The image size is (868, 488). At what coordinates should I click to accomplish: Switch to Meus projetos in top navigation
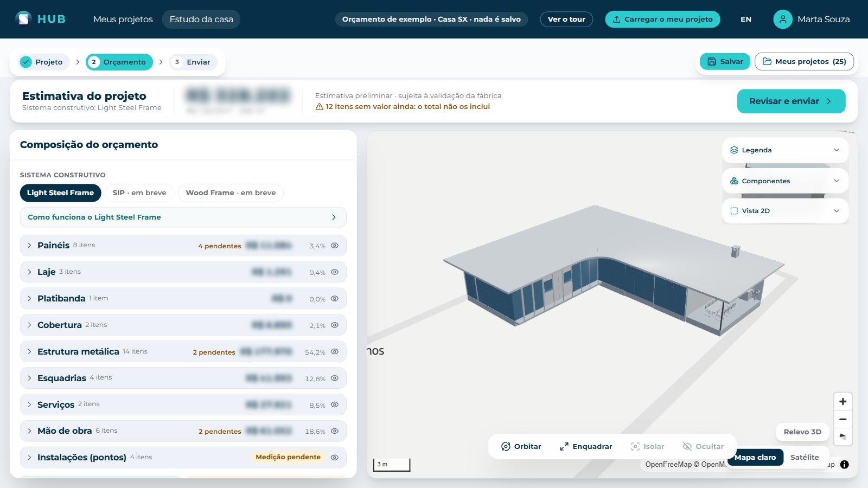[123, 19]
